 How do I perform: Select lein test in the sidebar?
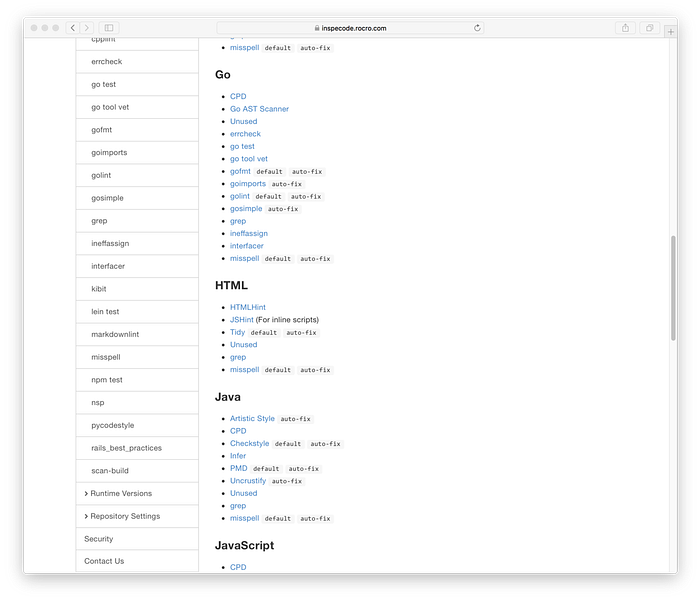(137, 312)
